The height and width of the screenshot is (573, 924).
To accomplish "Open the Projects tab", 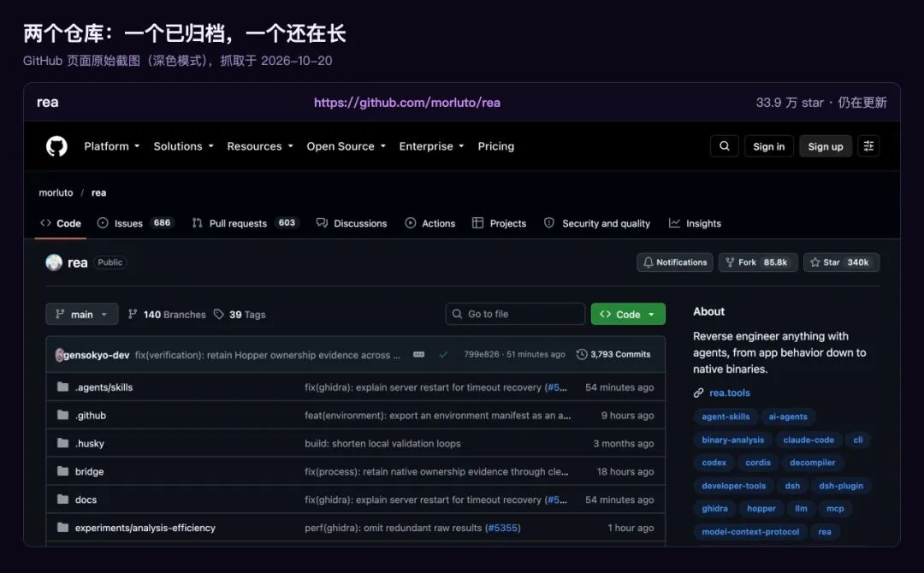I will click(499, 223).
